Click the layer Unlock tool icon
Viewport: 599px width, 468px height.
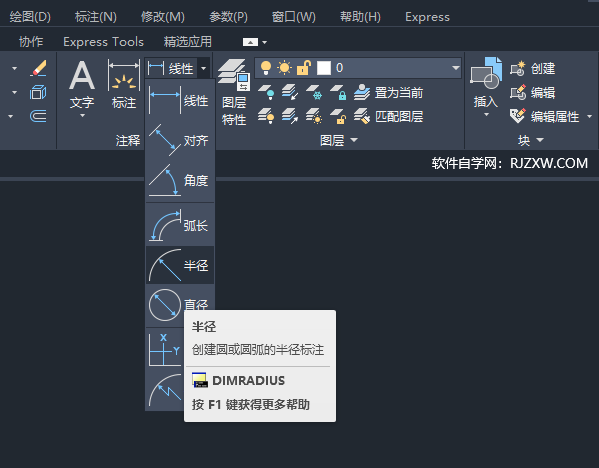click(338, 116)
